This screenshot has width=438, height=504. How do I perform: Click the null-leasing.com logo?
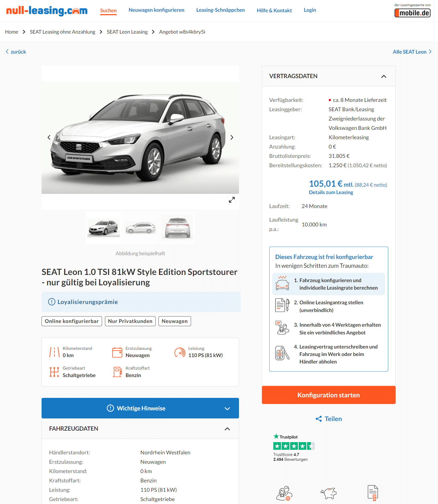47,11
